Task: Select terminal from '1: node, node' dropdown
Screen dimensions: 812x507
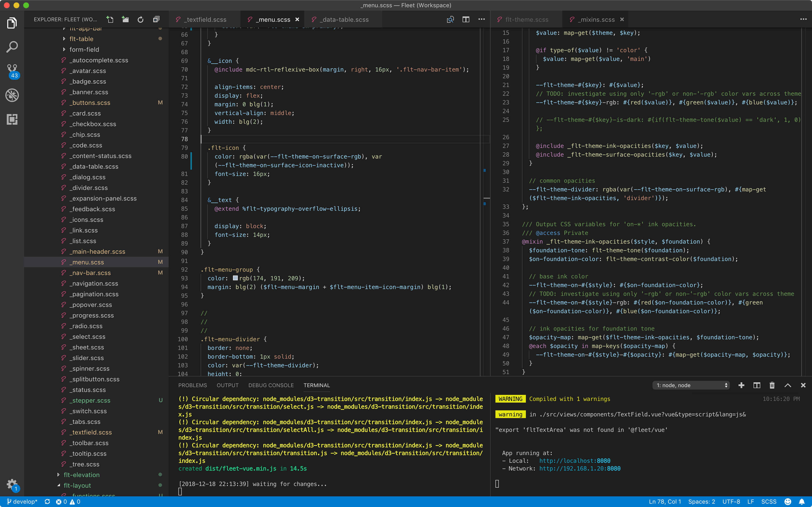Action: coord(691,385)
